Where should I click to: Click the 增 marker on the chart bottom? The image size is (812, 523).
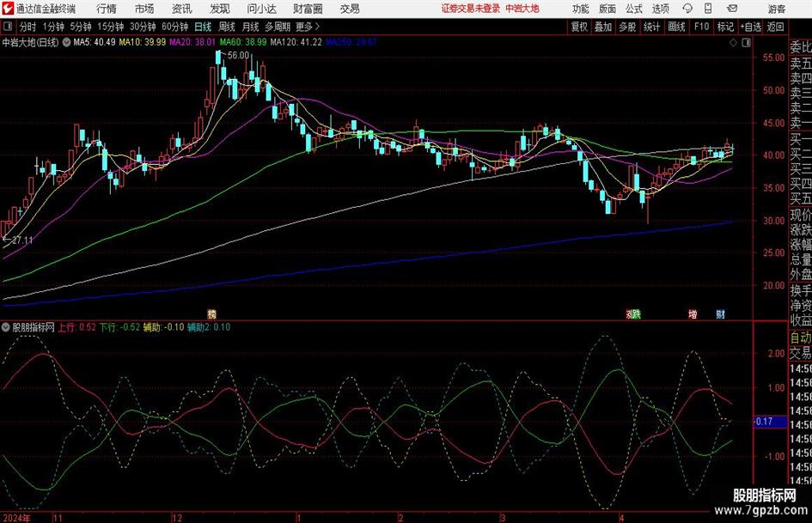693,313
